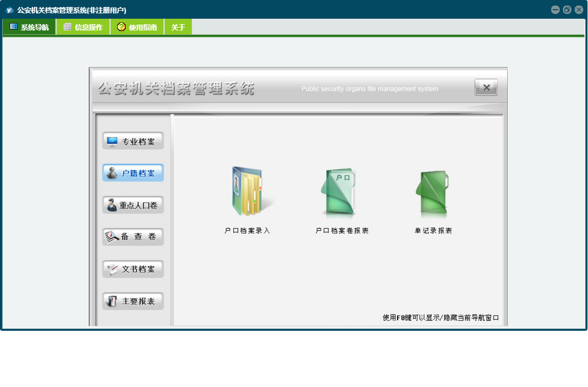Open 主要报表 in the sidebar
Image resolution: width=588 pixels, height=387 pixels.
click(133, 301)
